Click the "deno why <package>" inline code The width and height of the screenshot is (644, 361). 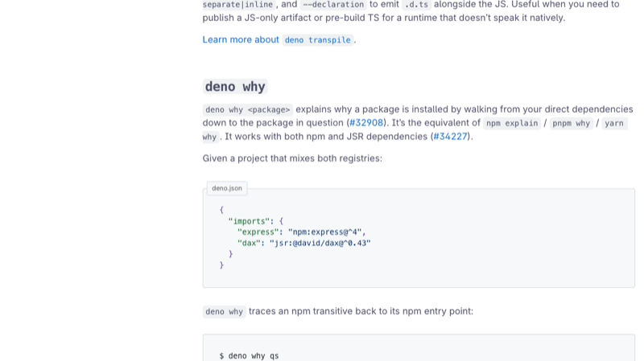pyautogui.click(x=248, y=110)
